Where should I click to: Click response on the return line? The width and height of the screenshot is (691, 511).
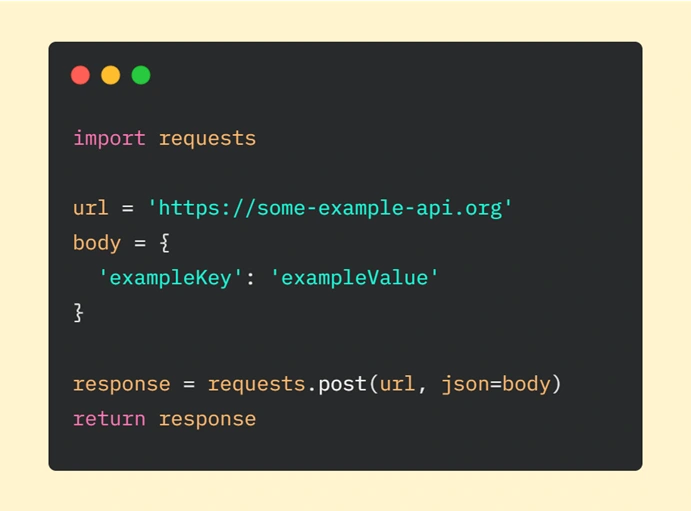tap(207, 419)
